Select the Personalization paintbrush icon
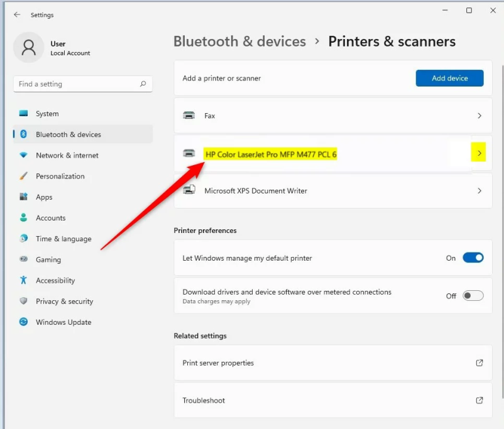This screenshot has height=429, width=504. click(x=23, y=176)
